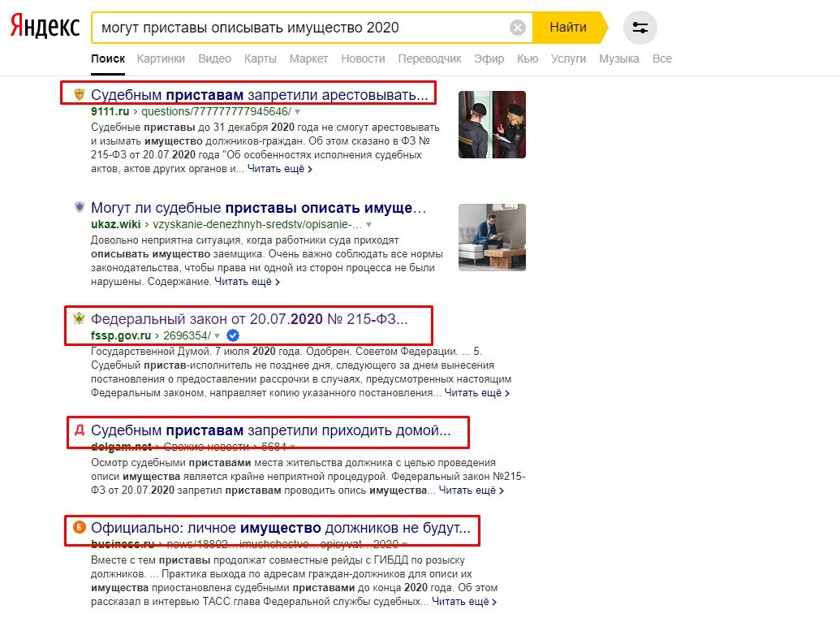Open search settings filter icon
840x631 pixels.
pos(640,28)
